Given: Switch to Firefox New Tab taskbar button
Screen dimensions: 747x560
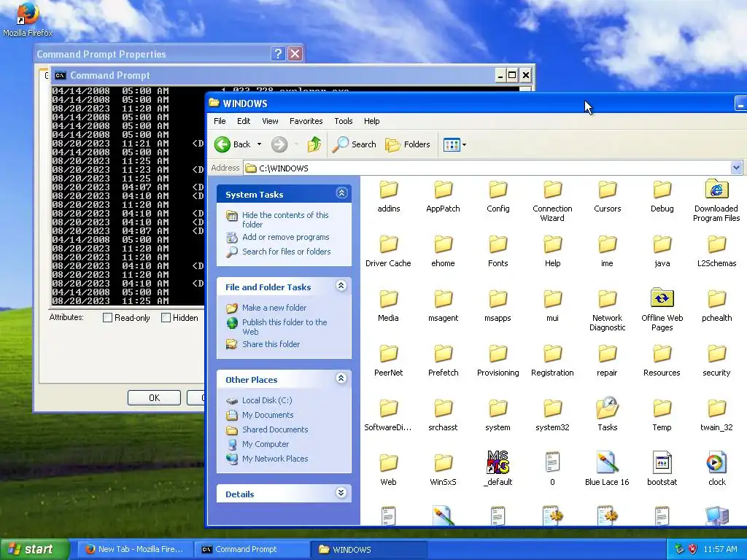Looking at the screenshot, I should (x=135, y=549).
